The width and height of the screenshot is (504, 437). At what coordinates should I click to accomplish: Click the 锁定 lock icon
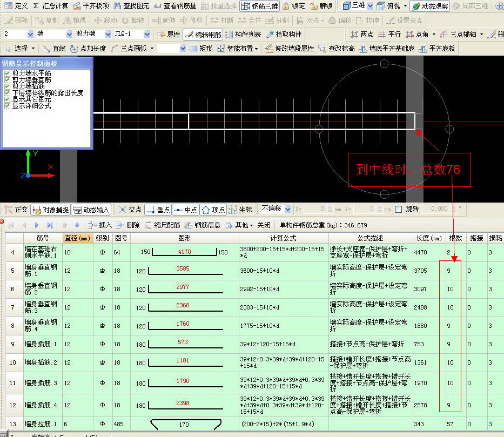pos(294,6)
